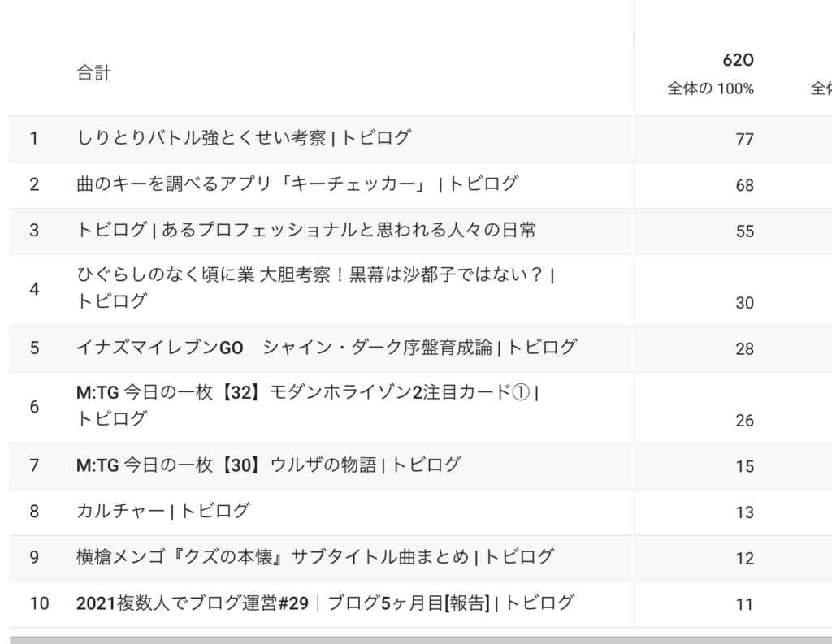The image size is (832, 644).
Task: Open イナズマイレブンGO シャイン・ダーク序盤育成論 entry
Action: click(327, 348)
